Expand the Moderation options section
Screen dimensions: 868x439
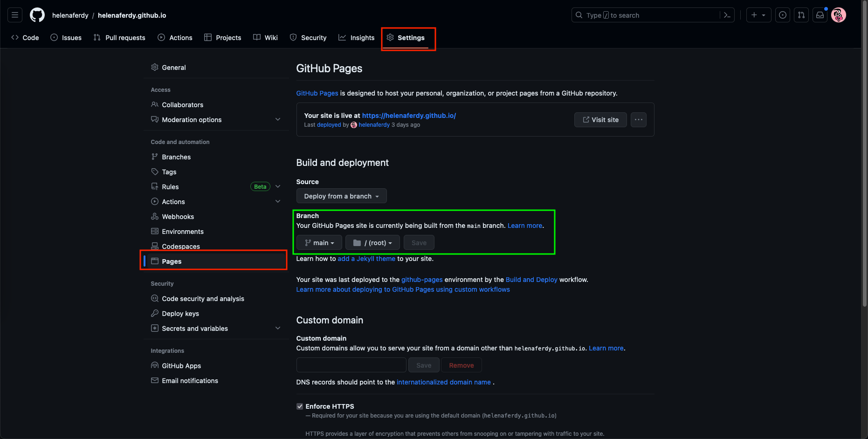pyautogui.click(x=278, y=120)
